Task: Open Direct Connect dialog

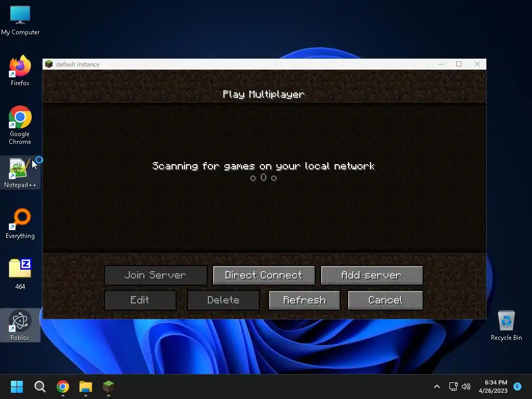Action: pos(263,275)
